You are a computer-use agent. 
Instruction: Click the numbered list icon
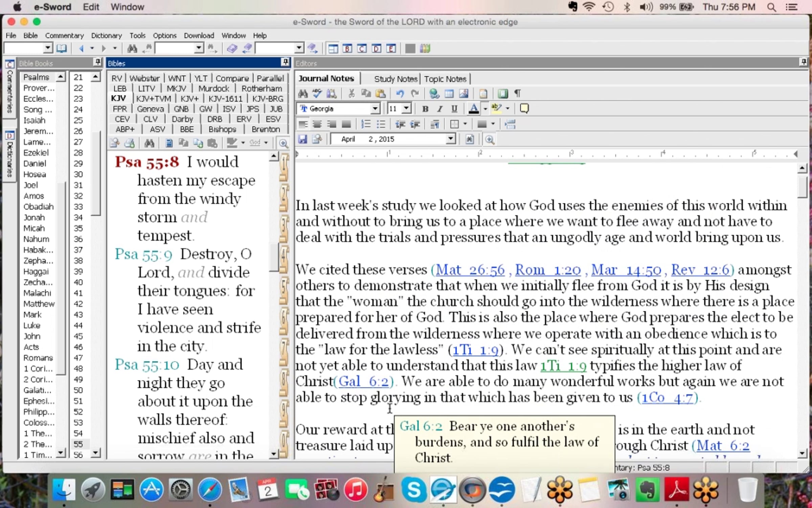[366, 124]
